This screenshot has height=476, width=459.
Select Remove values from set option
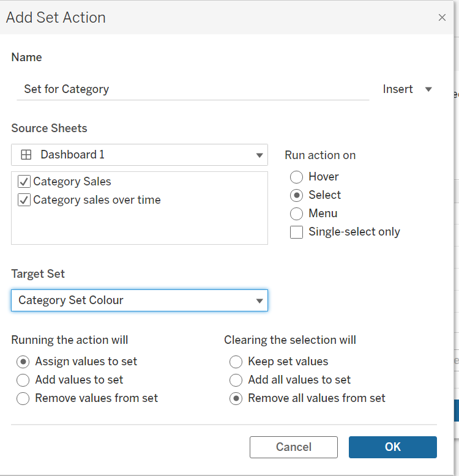point(23,398)
